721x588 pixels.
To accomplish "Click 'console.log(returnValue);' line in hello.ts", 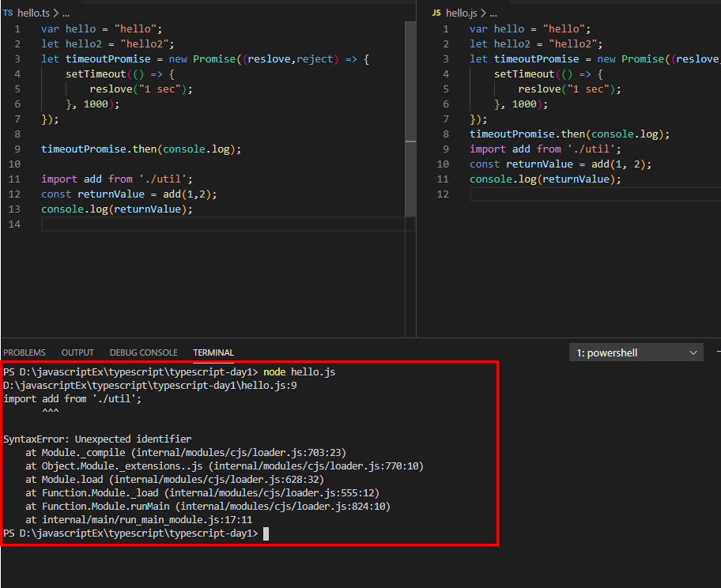I will 117,209.
